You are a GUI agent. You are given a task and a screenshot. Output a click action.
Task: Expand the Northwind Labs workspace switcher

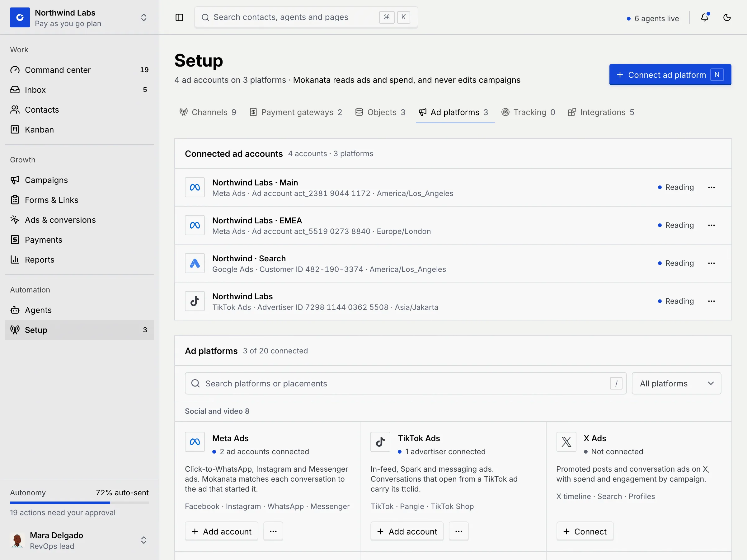tap(143, 17)
